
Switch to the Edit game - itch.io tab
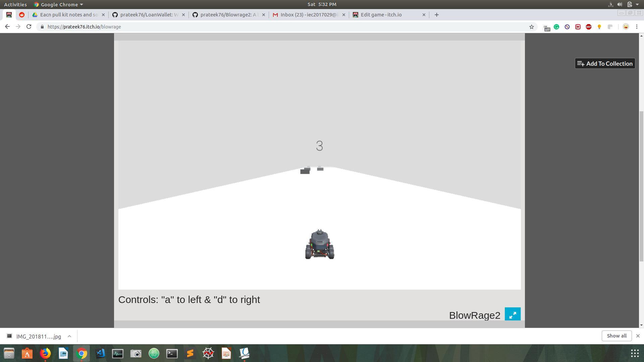click(x=389, y=15)
